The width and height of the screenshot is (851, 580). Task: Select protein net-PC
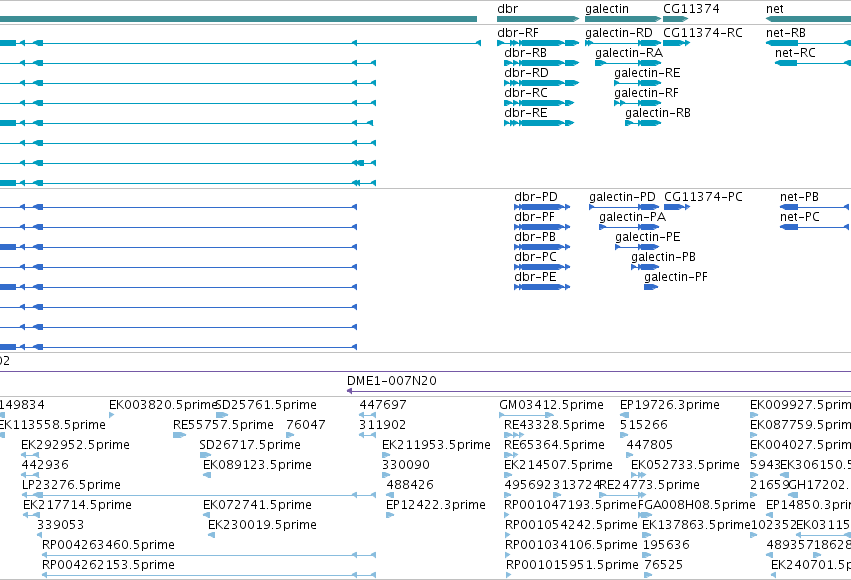(799, 217)
